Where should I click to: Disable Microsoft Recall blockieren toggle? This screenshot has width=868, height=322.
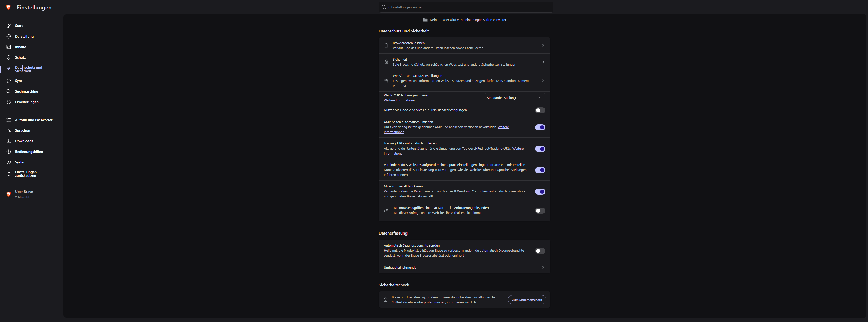click(540, 192)
